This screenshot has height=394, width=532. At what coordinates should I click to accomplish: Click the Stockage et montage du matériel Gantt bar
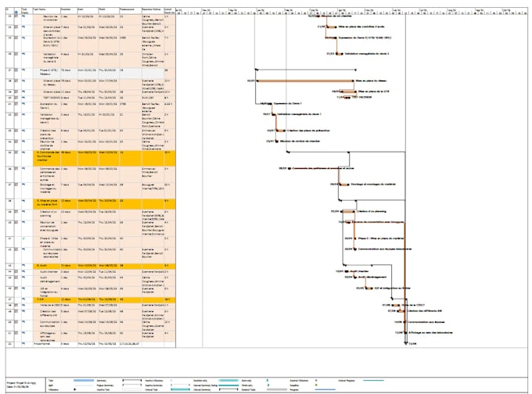(x=343, y=184)
